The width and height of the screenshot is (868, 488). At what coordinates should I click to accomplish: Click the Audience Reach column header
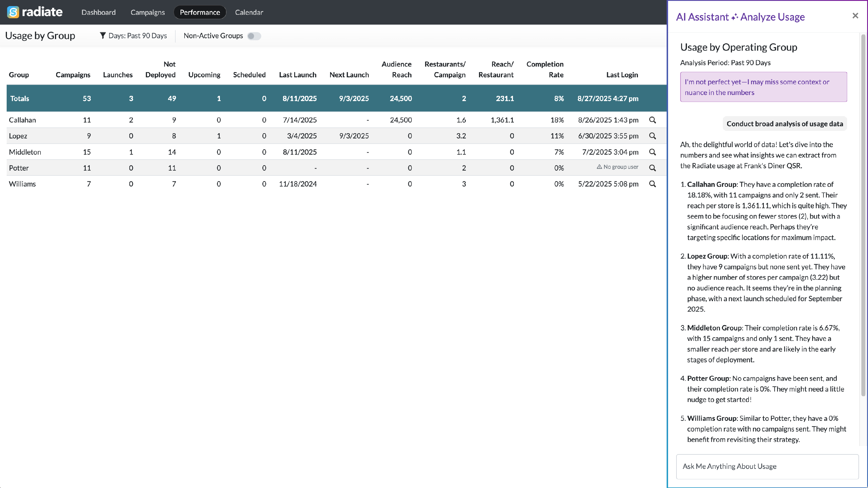pyautogui.click(x=396, y=69)
